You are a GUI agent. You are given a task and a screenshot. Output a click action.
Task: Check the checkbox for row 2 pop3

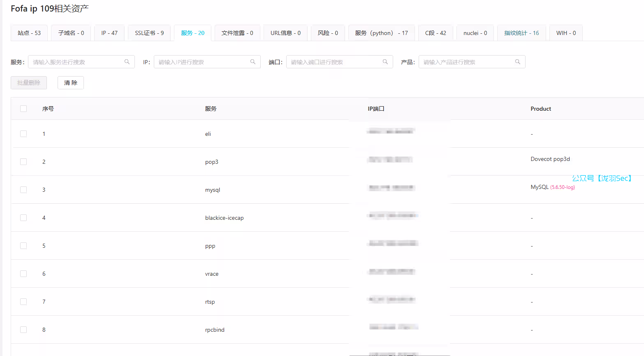[23, 162]
